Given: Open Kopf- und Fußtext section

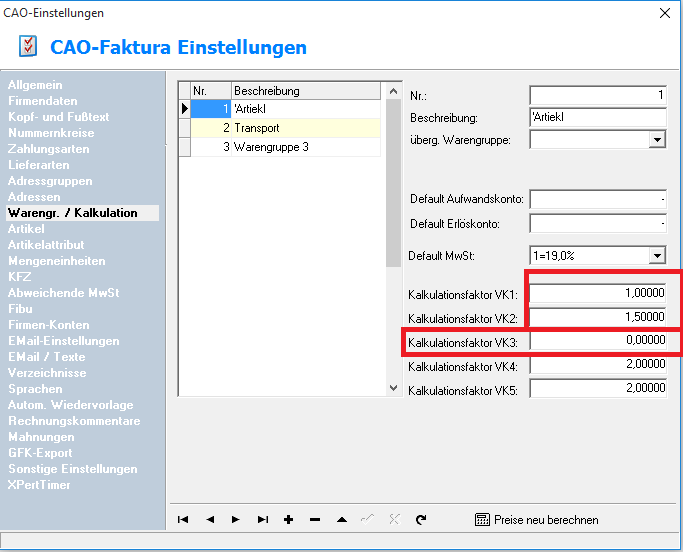Looking at the screenshot, I should pos(58,117).
